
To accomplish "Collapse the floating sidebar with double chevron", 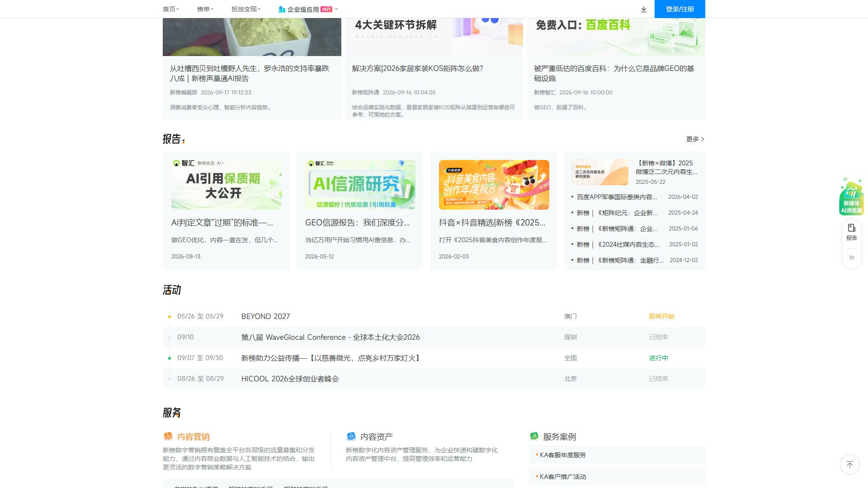I will pyautogui.click(x=852, y=258).
